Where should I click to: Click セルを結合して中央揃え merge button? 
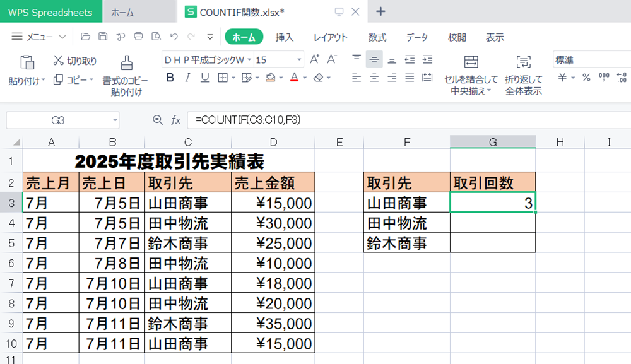(x=471, y=75)
